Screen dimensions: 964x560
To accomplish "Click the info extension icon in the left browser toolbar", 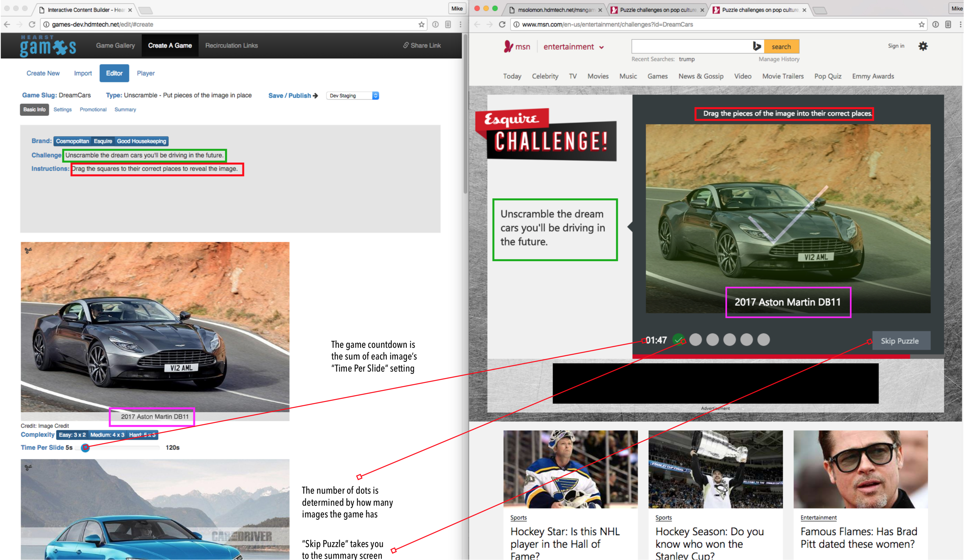I will (435, 24).
